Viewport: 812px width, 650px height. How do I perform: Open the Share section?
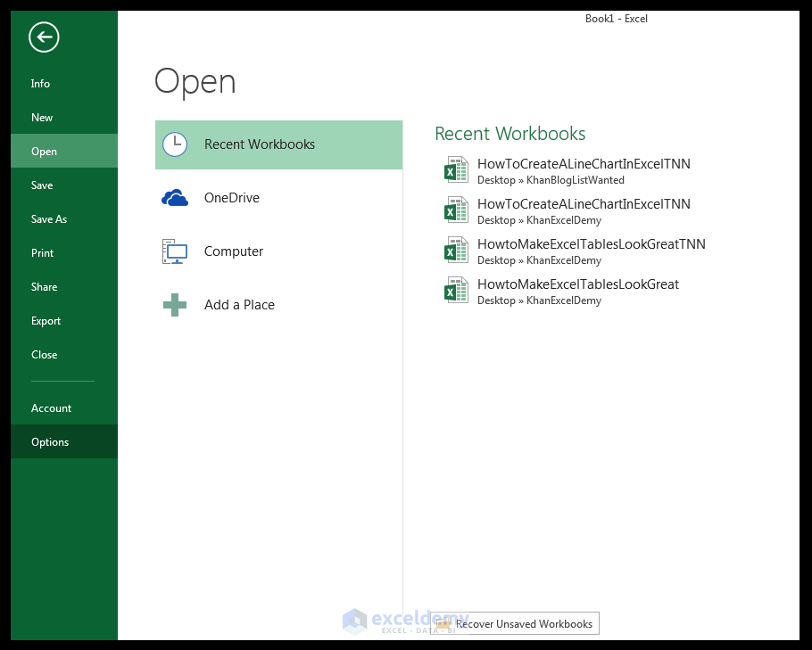pos(64,287)
